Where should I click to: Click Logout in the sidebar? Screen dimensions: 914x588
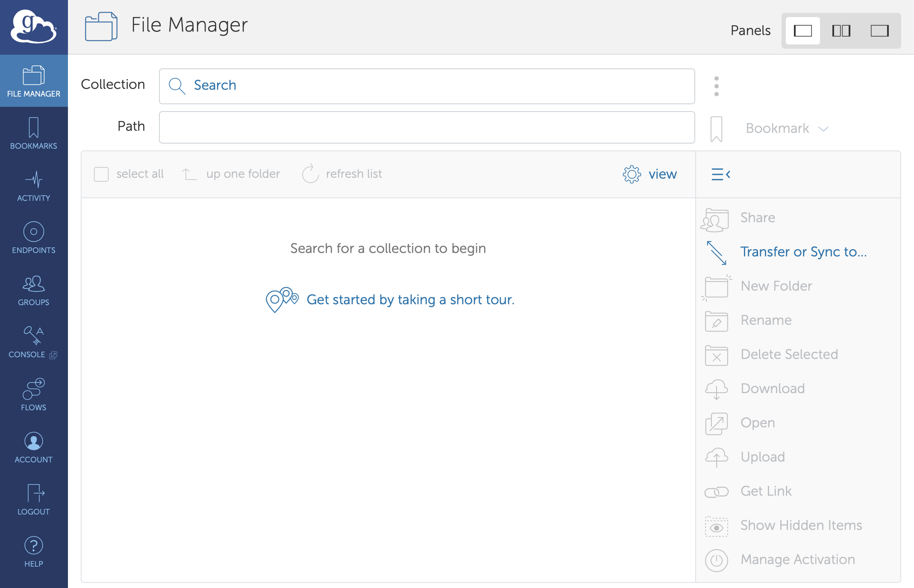pyautogui.click(x=34, y=499)
